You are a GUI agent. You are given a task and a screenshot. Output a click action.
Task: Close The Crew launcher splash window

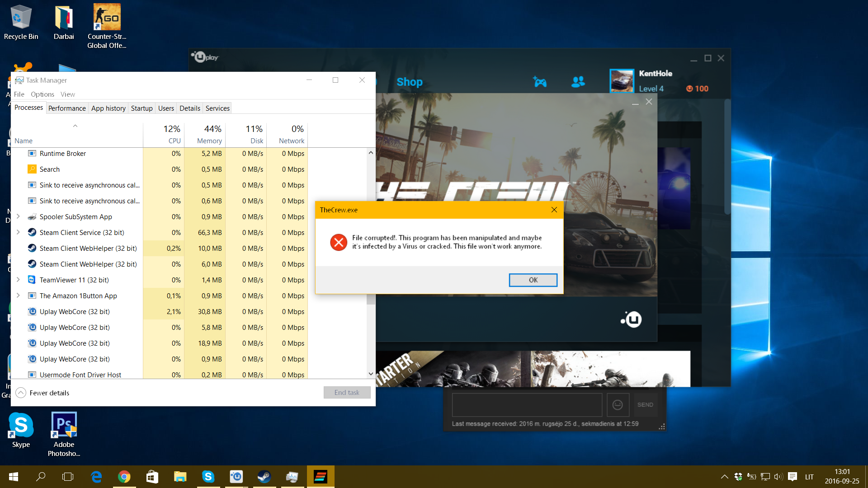point(649,102)
